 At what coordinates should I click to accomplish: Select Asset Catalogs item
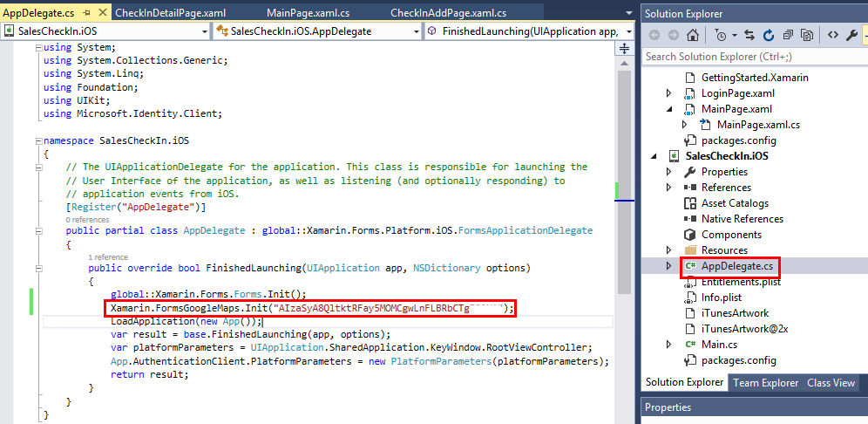(x=735, y=203)
